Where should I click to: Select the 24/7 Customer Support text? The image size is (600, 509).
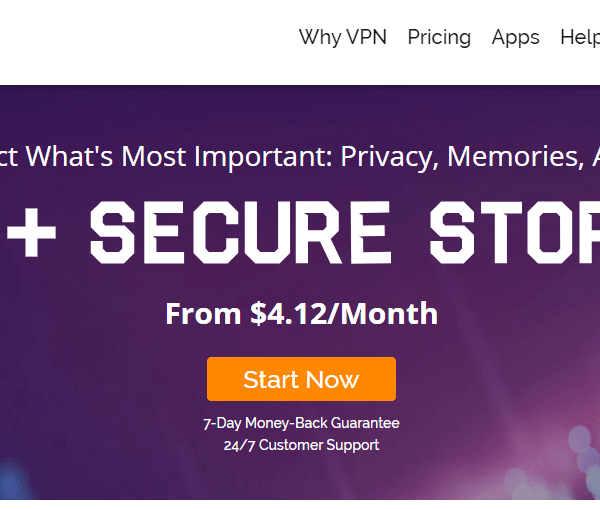pos(301,445)
